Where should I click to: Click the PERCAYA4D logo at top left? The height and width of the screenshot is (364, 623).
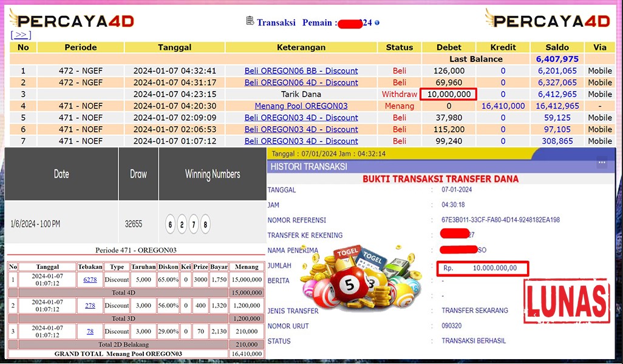[x=72, y=20]
